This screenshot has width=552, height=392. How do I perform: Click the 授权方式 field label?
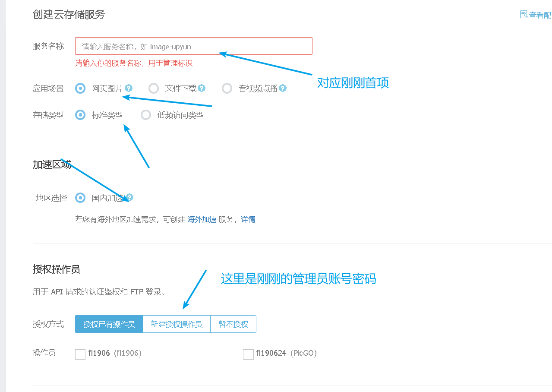tap(48, 324)
